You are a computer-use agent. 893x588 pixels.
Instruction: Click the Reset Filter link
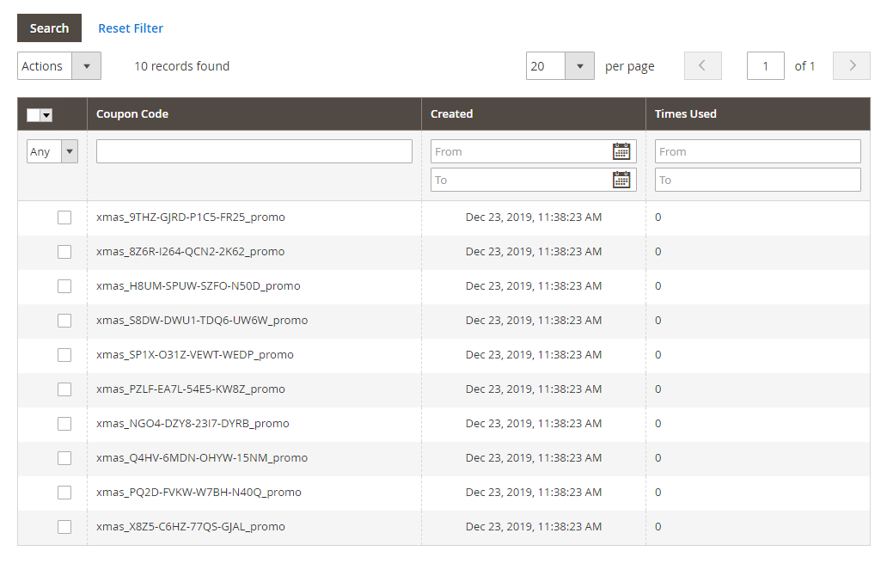131,28
